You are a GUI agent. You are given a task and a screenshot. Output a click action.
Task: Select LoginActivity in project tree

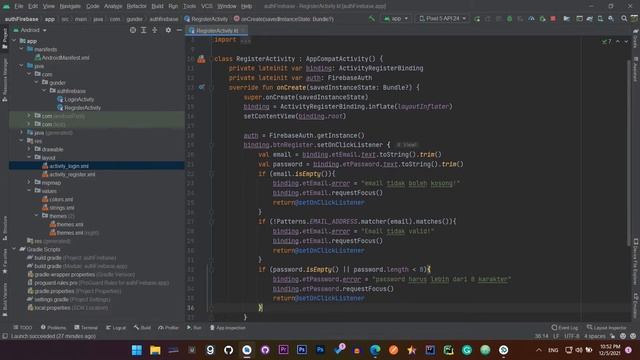pyautogui.click(x=76, y=99)
